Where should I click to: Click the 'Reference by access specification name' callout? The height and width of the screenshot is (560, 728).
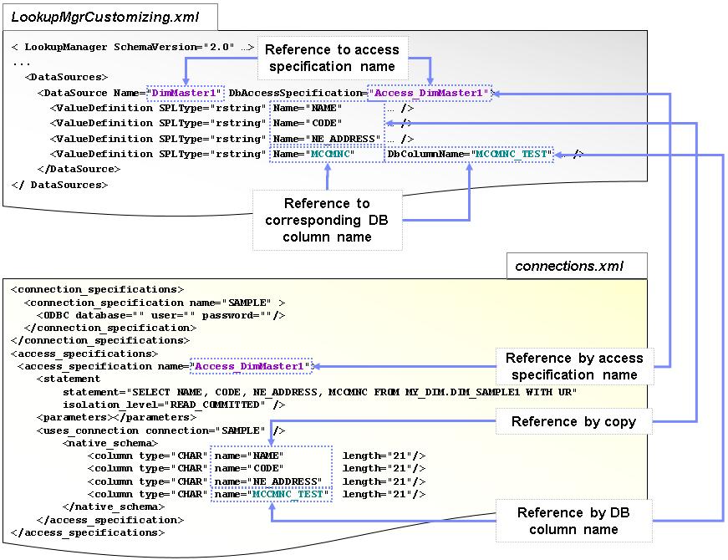point(573,364)
